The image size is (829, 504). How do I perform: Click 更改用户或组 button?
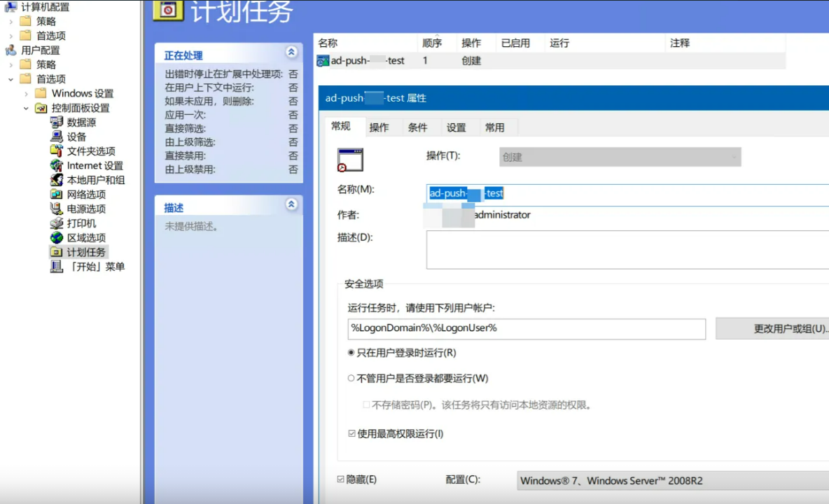pos(772,329)
